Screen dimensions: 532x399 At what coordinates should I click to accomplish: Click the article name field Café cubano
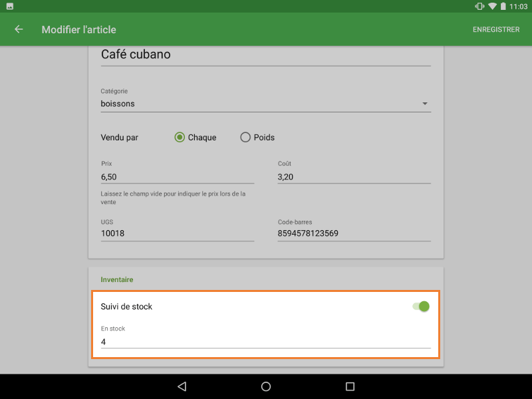coord(199,55)
